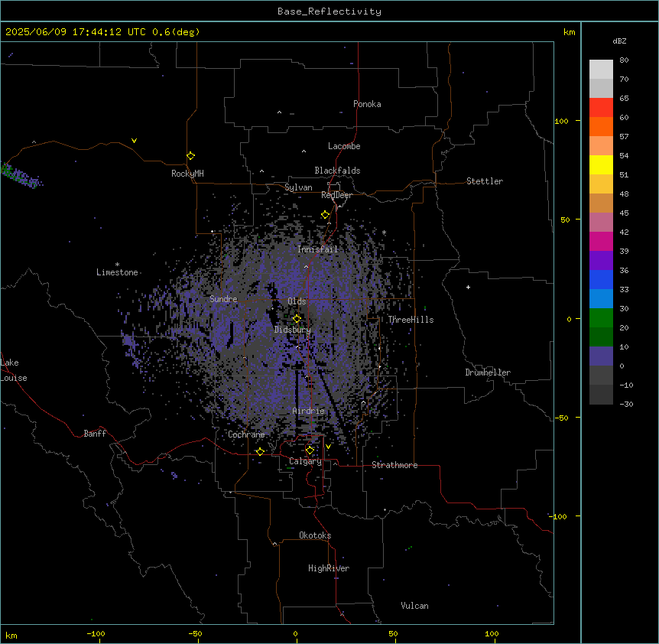
Task: Click the Banff label
Action: pos(95,434)
